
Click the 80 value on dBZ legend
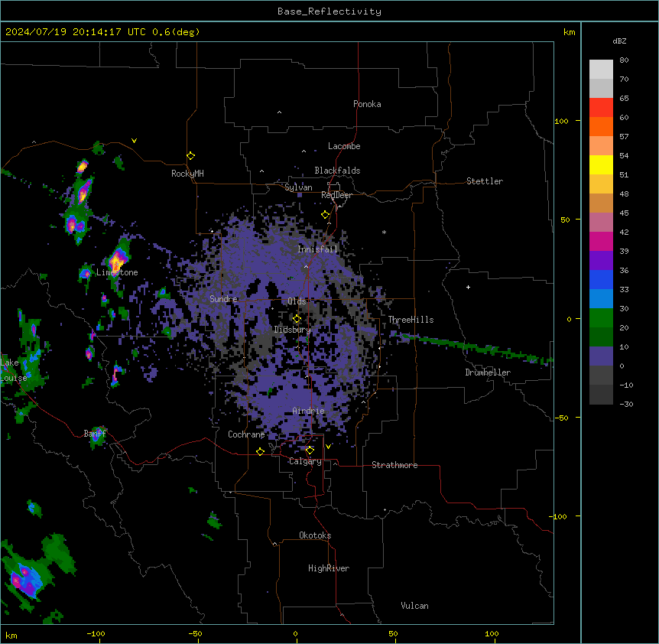(x=624, y=60)
